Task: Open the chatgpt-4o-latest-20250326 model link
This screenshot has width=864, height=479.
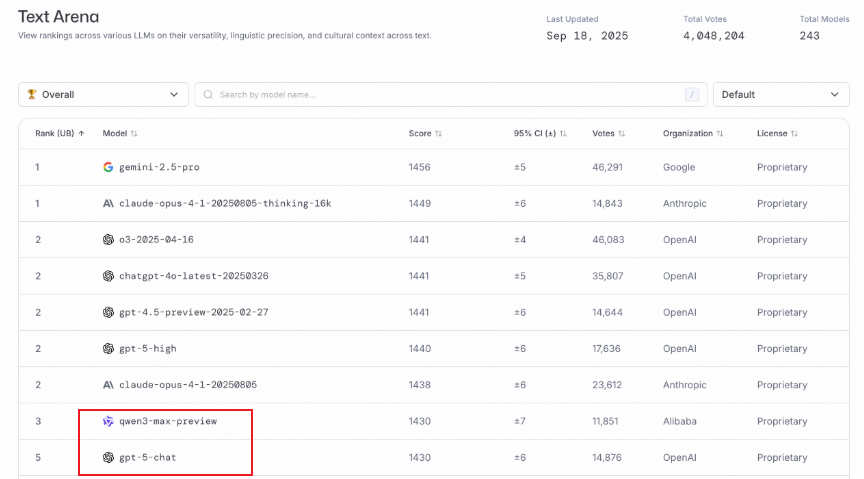Action: (194, 276)
